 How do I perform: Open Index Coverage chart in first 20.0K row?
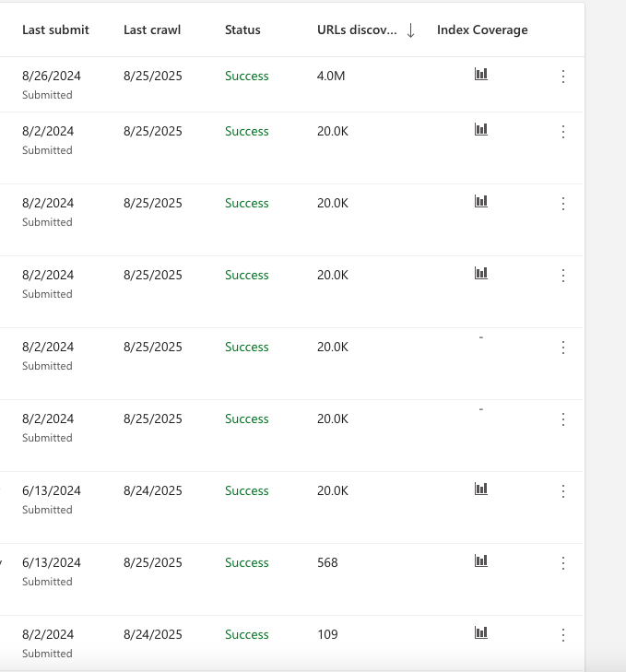pyautogui.click(x=481, y=129)
